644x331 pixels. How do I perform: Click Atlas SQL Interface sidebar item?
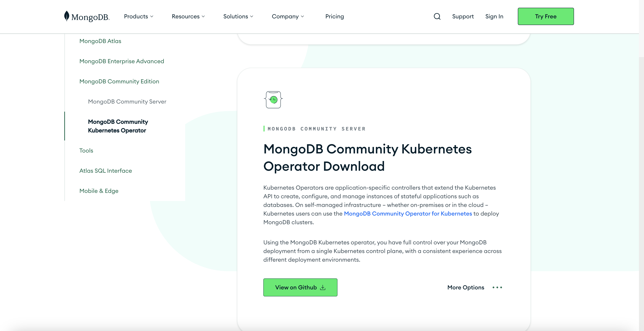point(105,170)
